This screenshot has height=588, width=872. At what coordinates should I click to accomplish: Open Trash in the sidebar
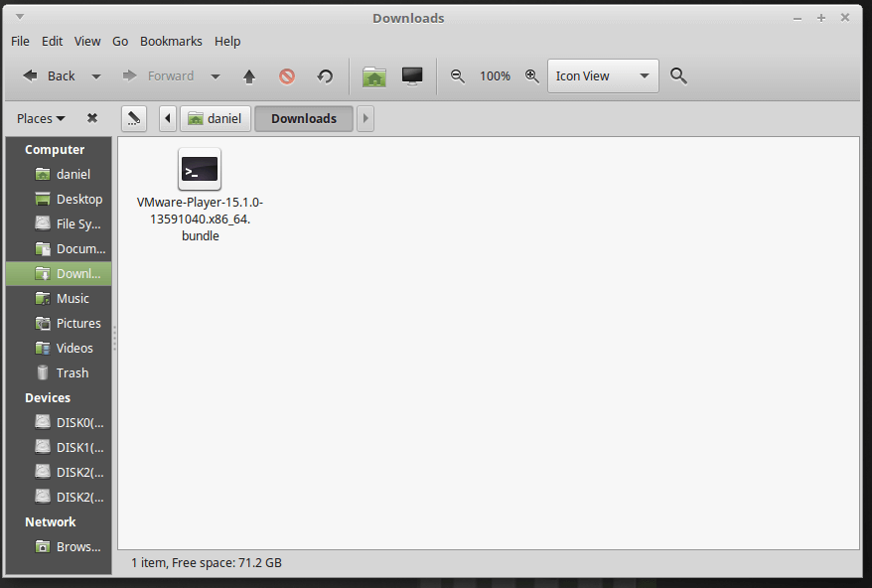pos(72,373)
